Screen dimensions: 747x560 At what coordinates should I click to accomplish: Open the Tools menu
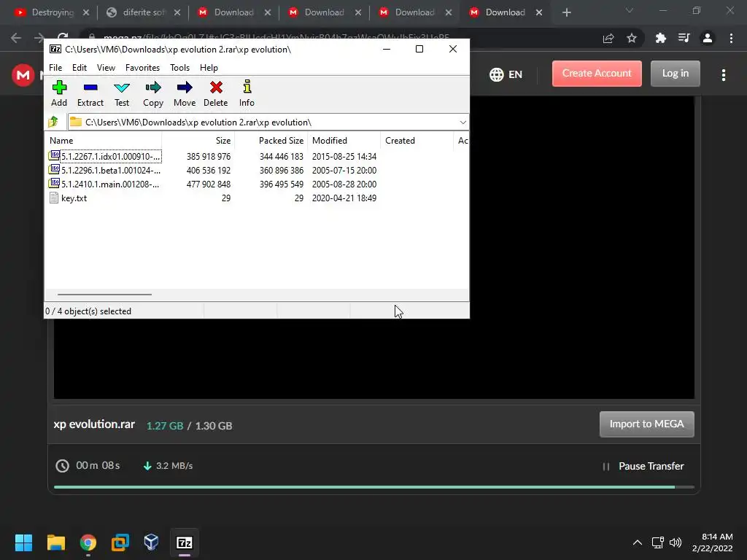pos(179,68)
